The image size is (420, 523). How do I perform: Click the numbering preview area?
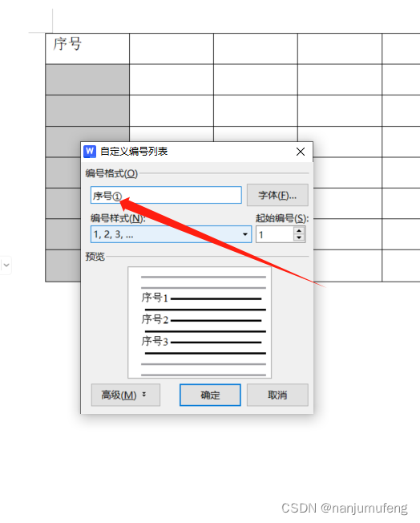(200, 322)
